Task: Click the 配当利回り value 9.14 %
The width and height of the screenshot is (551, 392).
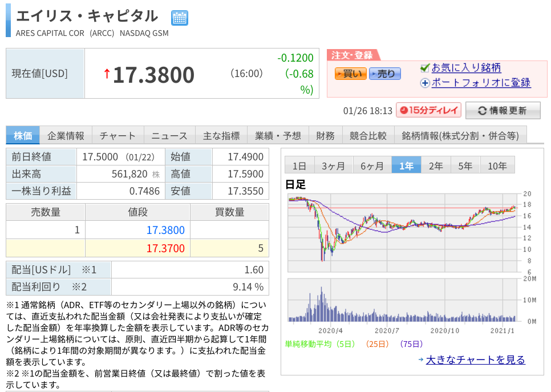Action: [x=248, y=287]
